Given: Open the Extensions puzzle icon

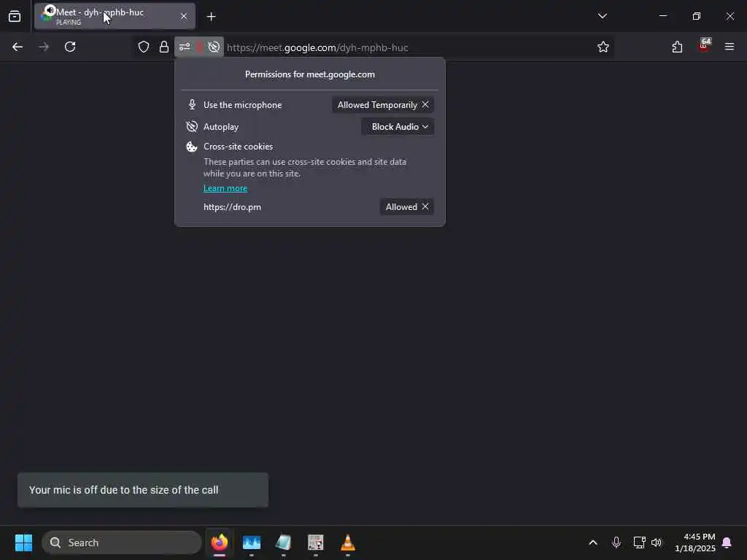Looking at the screenshot, I should pyautogui.click(x=677, y=47).
